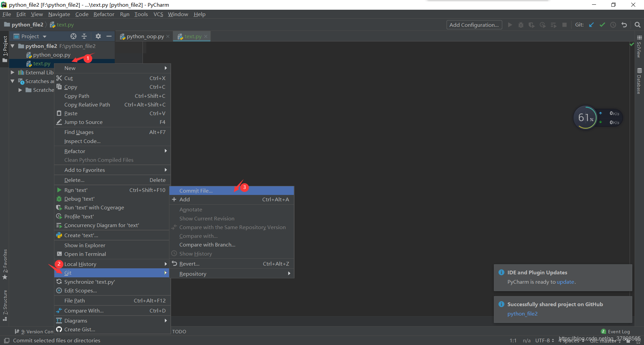644x345 pixels.
Task: Select Commit File... from Git submenu
Action: click(232, 191)
